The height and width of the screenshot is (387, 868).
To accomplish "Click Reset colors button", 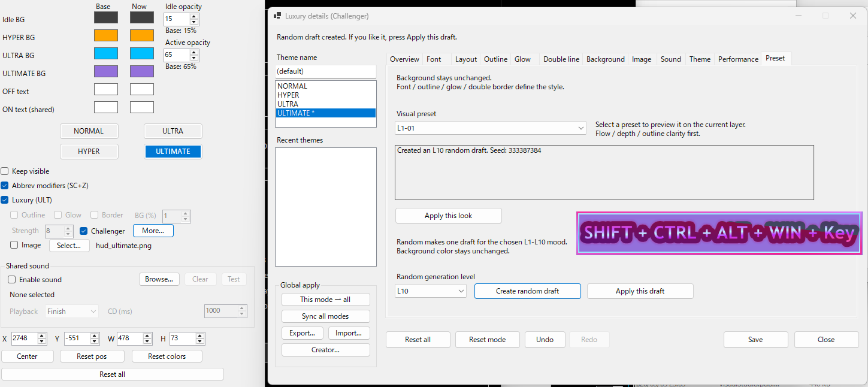I will (x=167, y=356).
